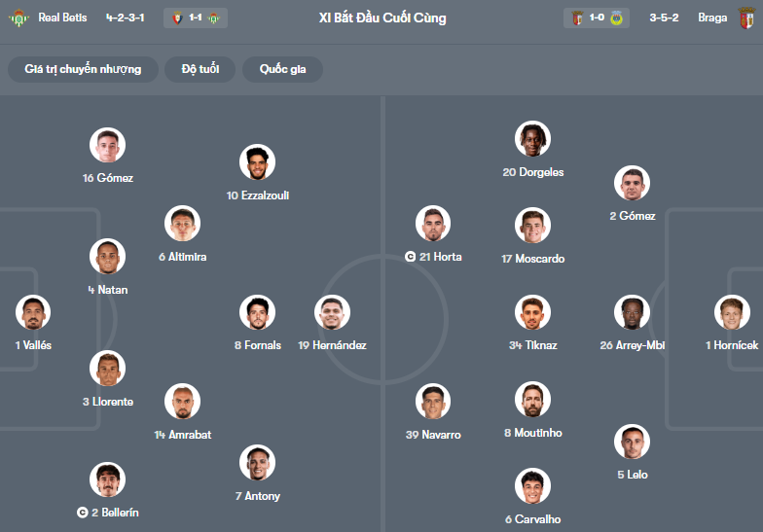Click Ezzalzouli's player photo

(x=257, y=162)
